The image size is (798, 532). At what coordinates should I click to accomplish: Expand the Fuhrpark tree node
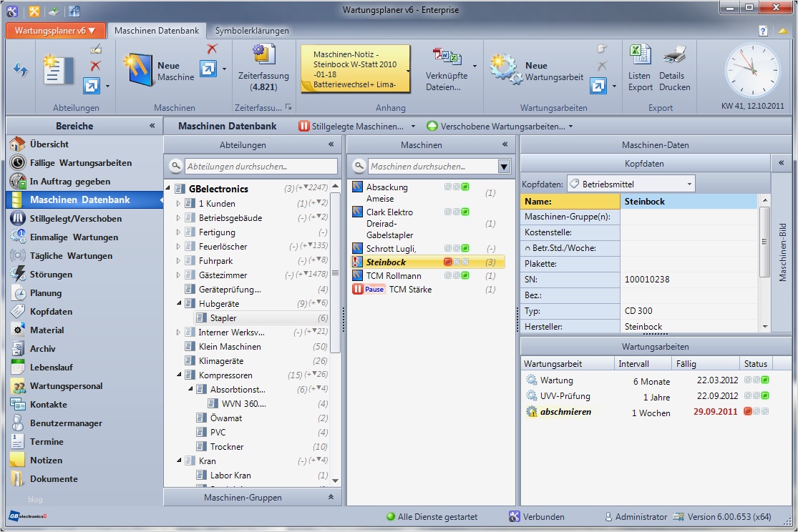[x=179, y=261]
